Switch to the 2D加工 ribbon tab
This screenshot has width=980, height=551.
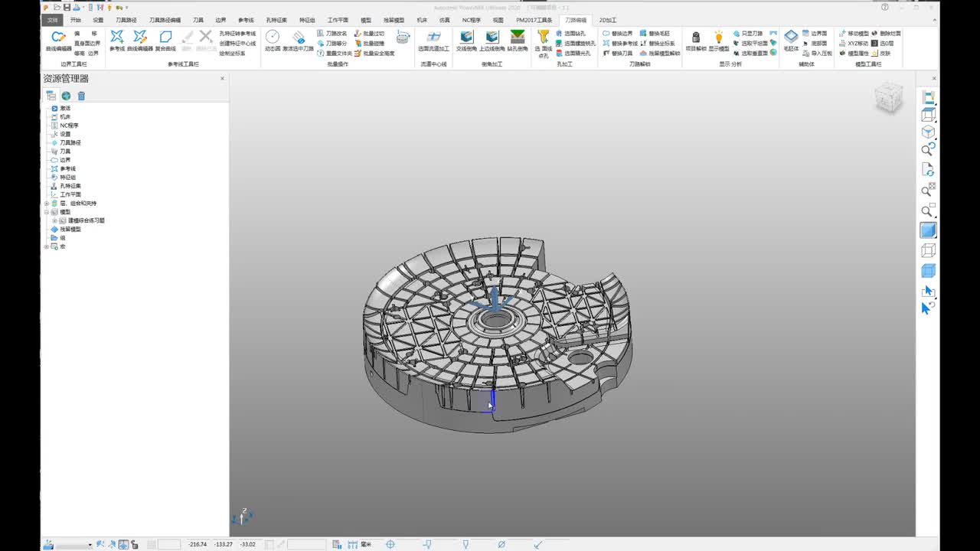point(607,20)
